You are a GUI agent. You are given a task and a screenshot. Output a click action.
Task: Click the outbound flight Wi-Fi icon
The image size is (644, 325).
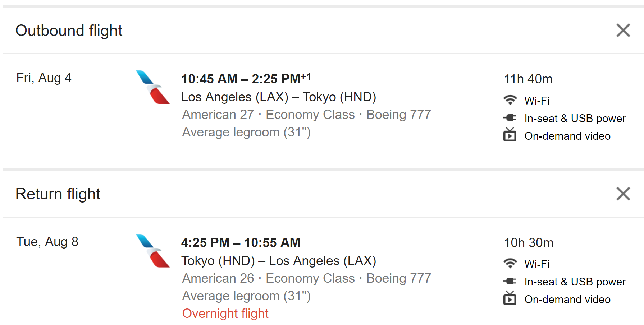pos(510,100)
